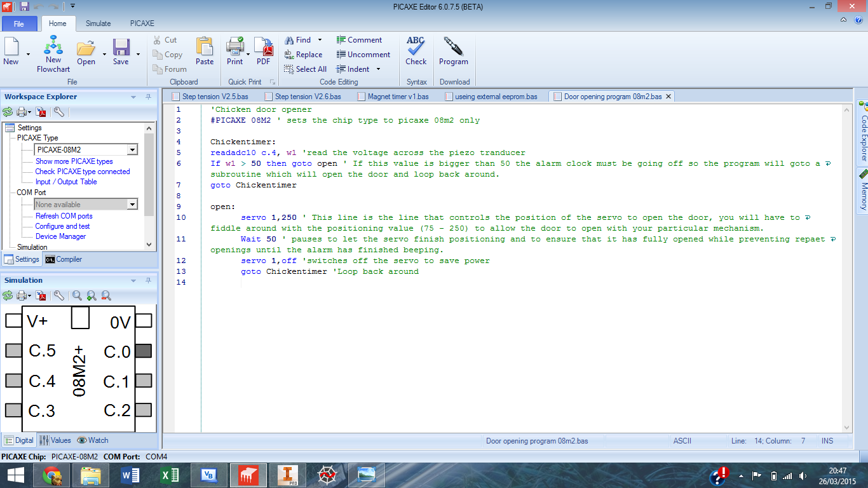Switch to Simulate ribbon tab

coord(98,24)
